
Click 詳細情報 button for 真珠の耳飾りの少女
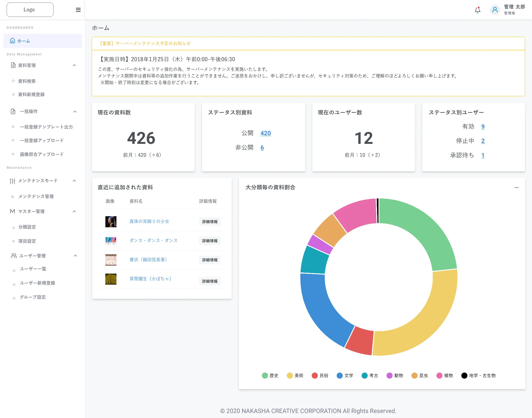coord(210,222)
